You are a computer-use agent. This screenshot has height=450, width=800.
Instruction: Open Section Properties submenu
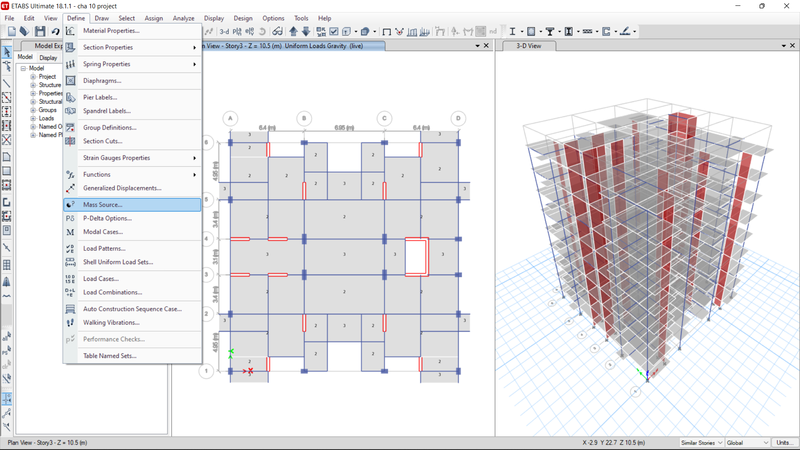click(133, 47)
